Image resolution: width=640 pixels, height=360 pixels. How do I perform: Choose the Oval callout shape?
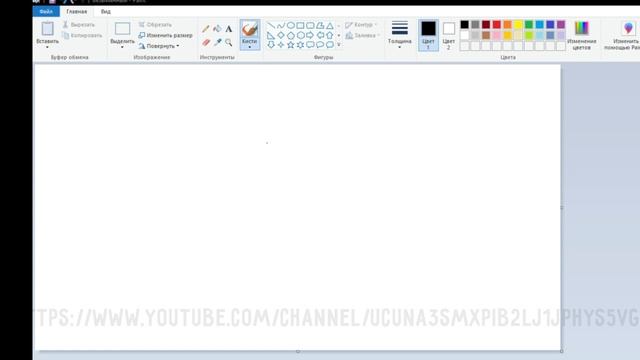(x=320, y=45)
